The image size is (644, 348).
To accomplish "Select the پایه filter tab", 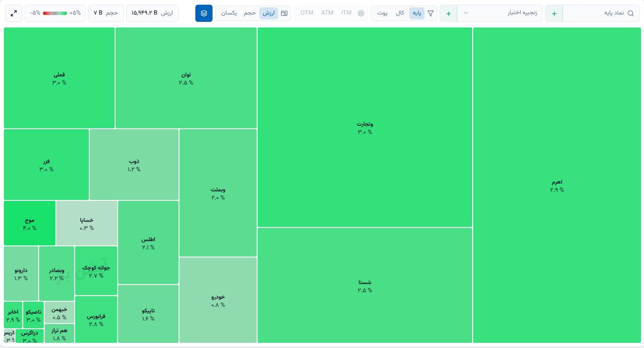I will pyautogui.click(x=417, y=13).
